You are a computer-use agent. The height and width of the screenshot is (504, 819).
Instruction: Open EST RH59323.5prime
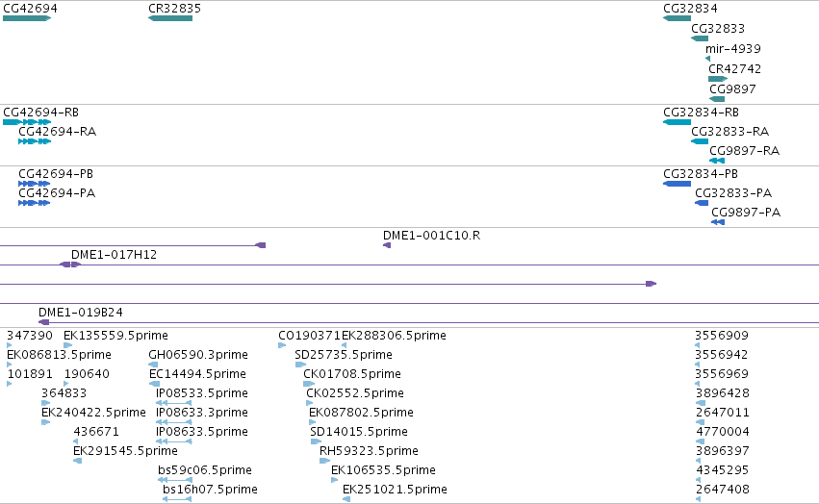click(325, 461)
